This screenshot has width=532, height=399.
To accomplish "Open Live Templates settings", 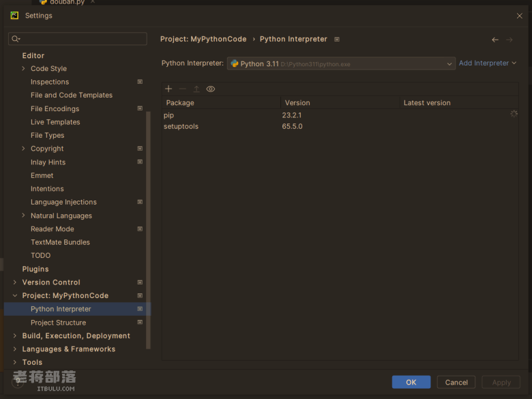I will pyautogui.click(x=55, y=122).
